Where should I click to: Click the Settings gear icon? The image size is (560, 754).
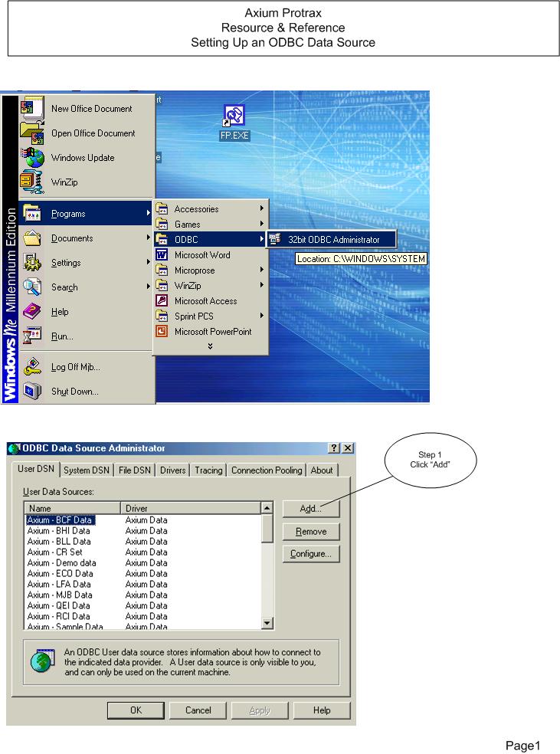tap(32, 263)
